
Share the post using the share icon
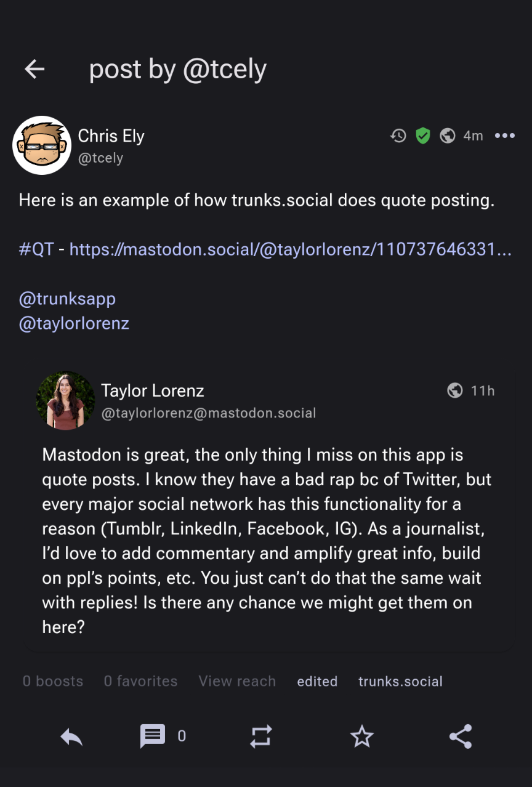tap(460, 736)
